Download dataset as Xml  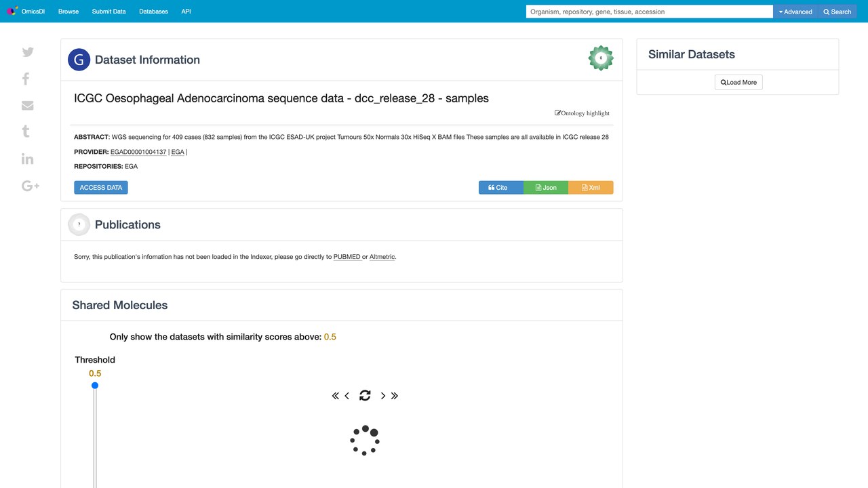(591, 188)
